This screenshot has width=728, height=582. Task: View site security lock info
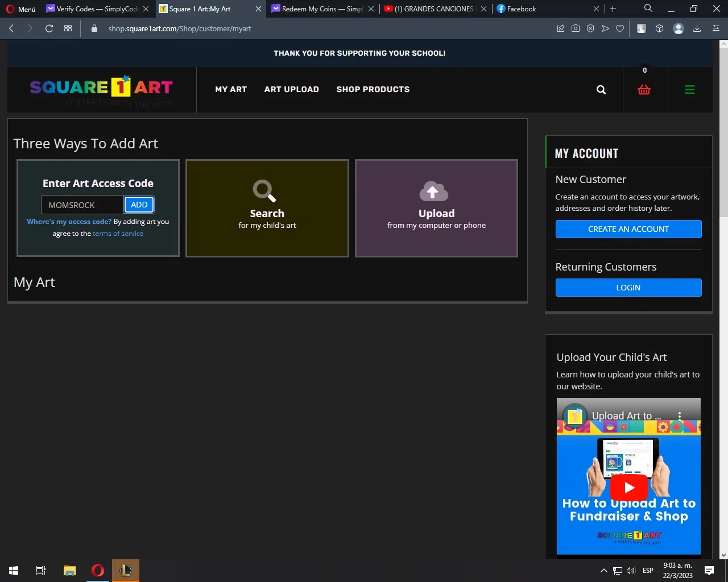click(94, 28)
